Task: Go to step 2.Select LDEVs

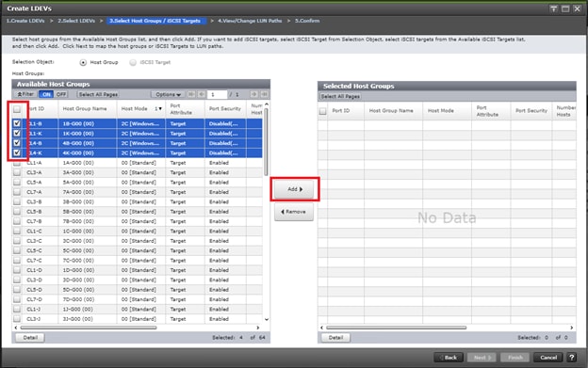Action: point(76,21)
